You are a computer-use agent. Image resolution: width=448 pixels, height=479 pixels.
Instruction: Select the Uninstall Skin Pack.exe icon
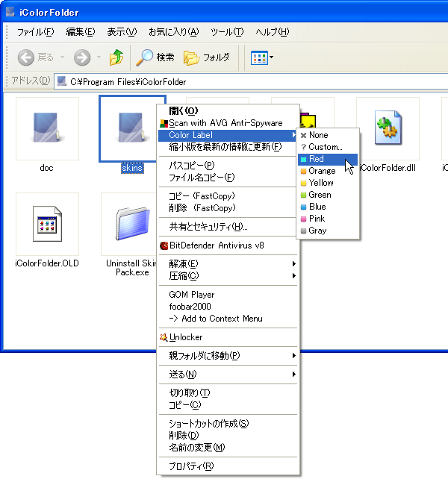pos(133,224)
